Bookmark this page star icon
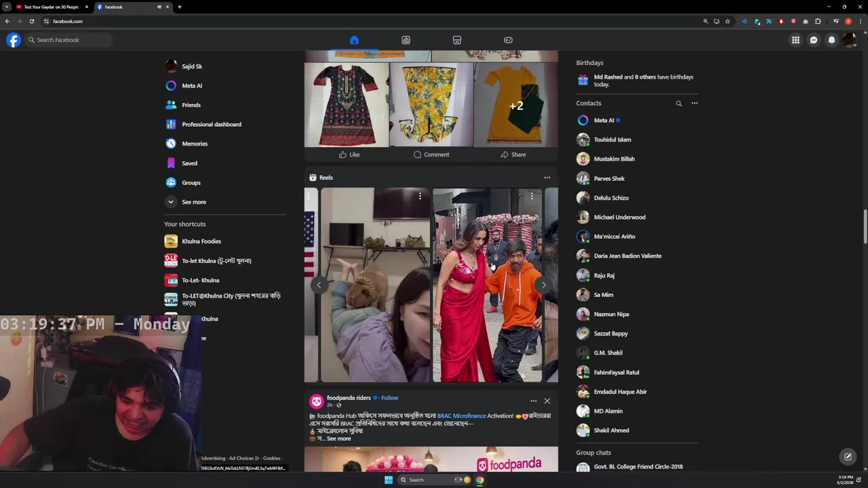 [728, 21]
